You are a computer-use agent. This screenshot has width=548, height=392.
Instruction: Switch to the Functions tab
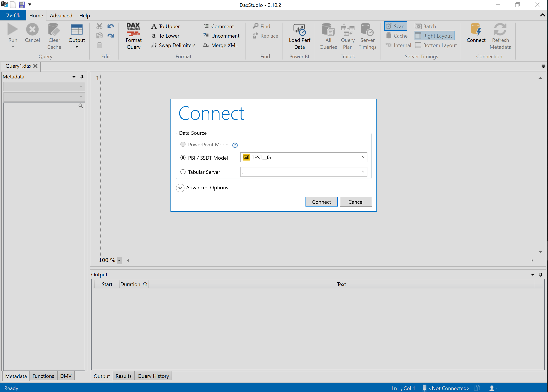pyautogui.click(x=43, y=376)
